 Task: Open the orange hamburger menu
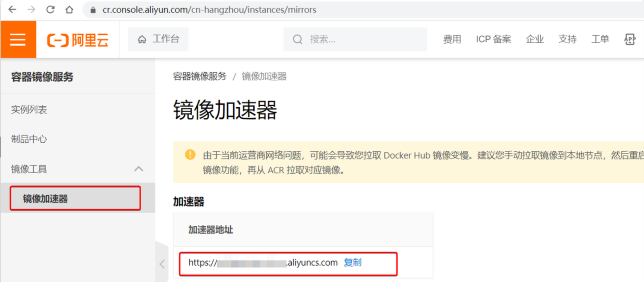[18, 39]
